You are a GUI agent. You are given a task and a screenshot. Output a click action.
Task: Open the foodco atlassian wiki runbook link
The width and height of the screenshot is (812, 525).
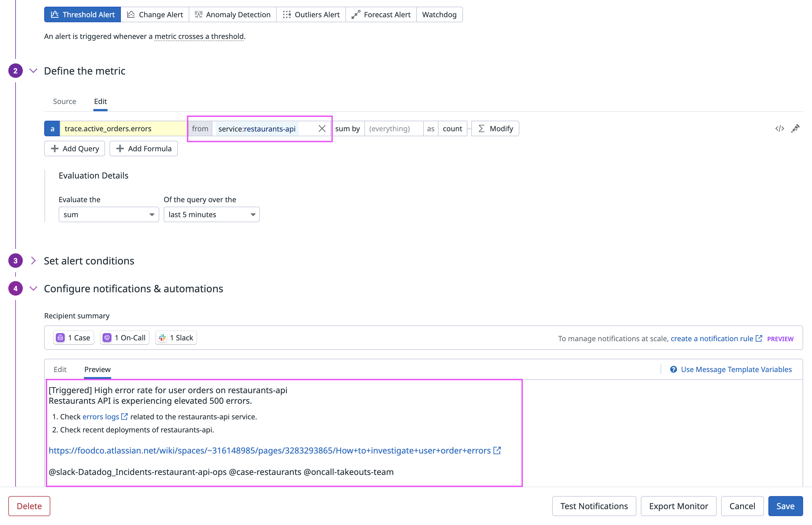click(x=275, y=450)
